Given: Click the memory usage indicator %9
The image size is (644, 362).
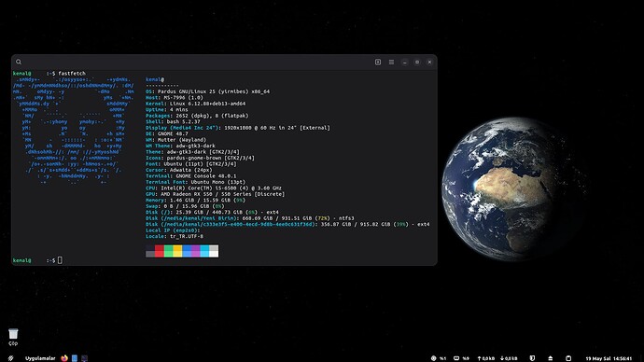Looking at the screenshot, I should 461,358.
